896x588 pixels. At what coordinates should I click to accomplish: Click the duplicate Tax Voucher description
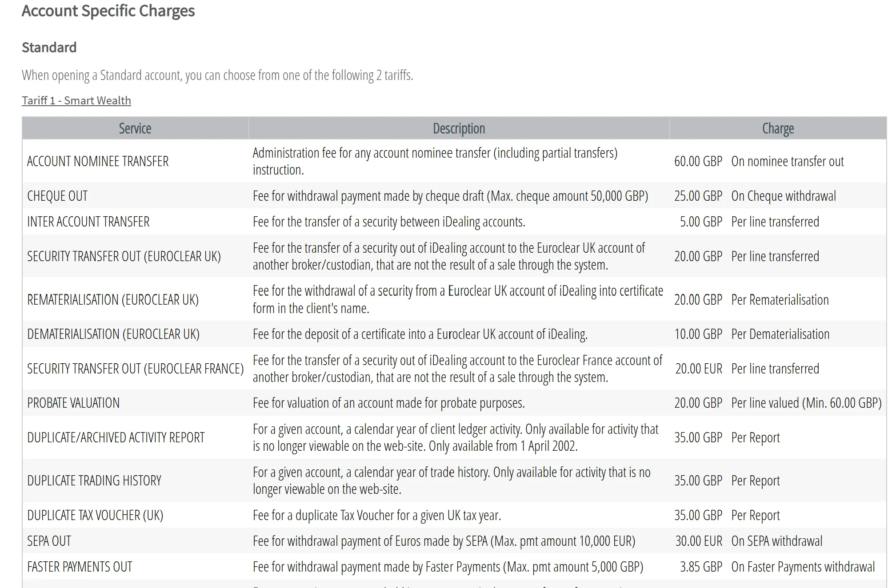377,515
